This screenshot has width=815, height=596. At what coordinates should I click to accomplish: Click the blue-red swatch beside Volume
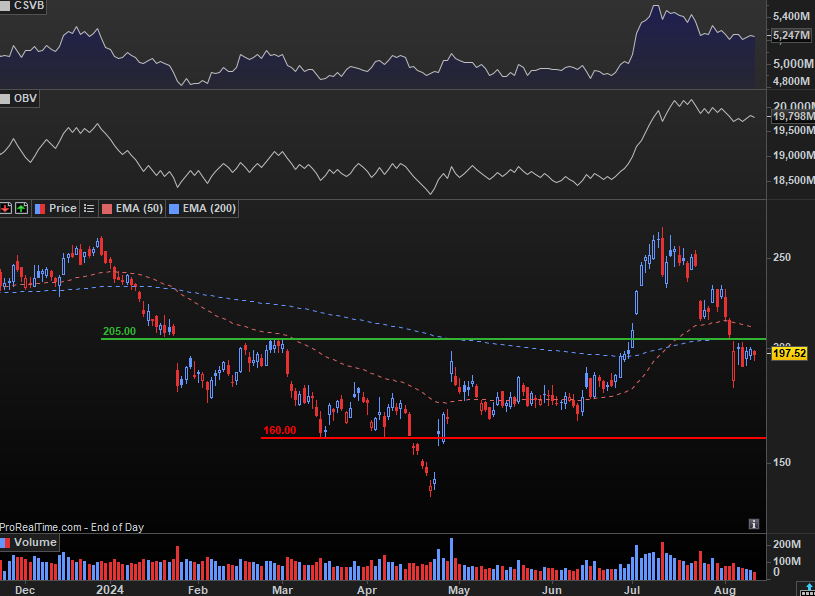[x=5, y=542]
